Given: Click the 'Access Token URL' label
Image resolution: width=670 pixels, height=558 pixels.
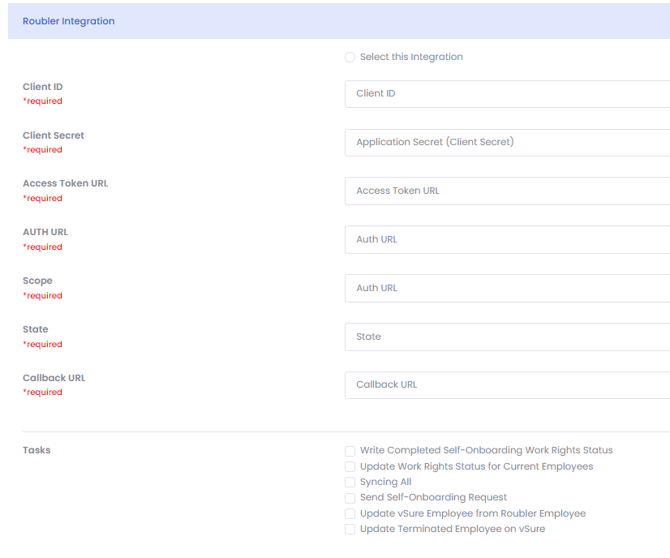Looking at the screenshot, I should tap(65, 183).
